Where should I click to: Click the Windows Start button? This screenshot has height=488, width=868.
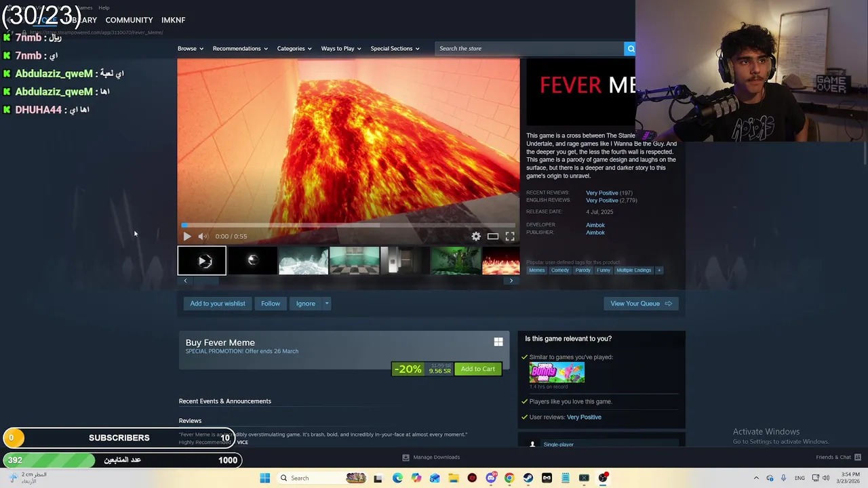265,478
